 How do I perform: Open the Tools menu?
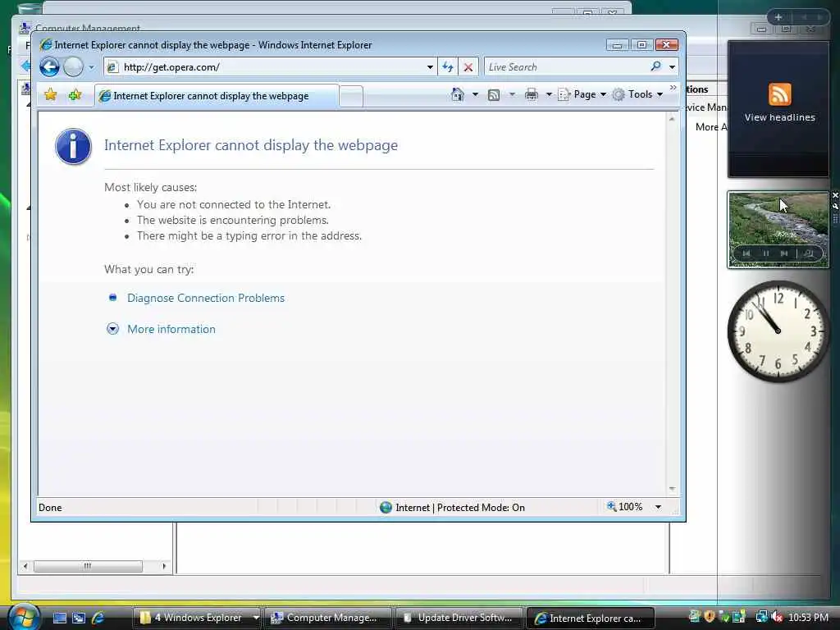pyautogui.click(x=637, y=95)
